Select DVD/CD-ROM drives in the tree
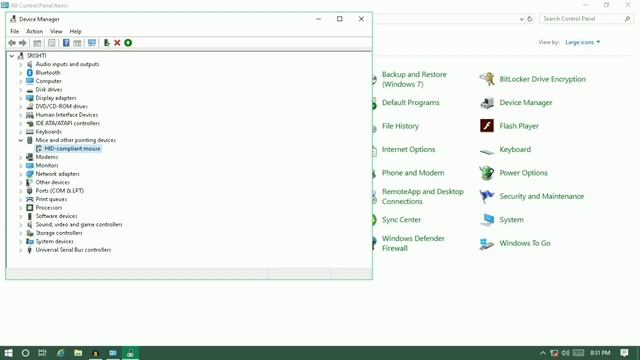This screenshot has height=360, width=640. coord(61,106)
